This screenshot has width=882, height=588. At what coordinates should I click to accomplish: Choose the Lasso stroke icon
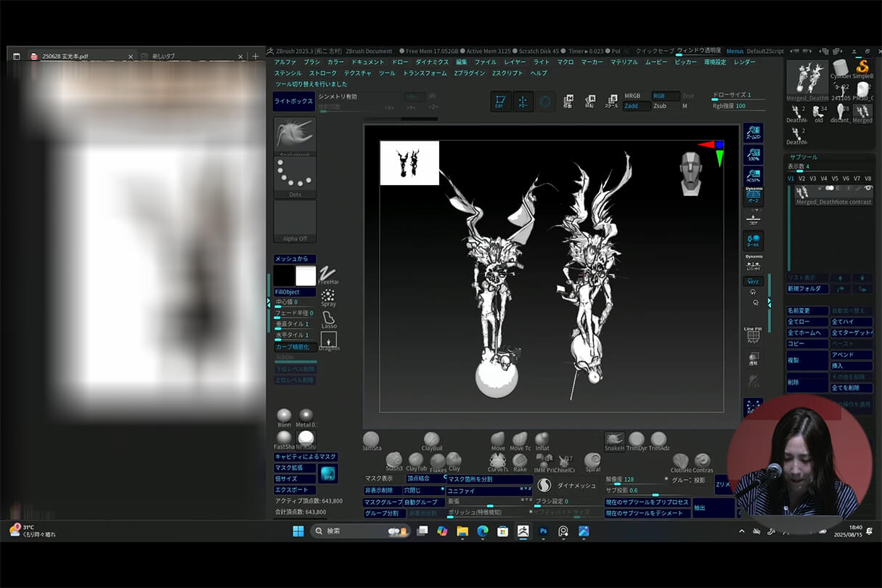[329, 318]
